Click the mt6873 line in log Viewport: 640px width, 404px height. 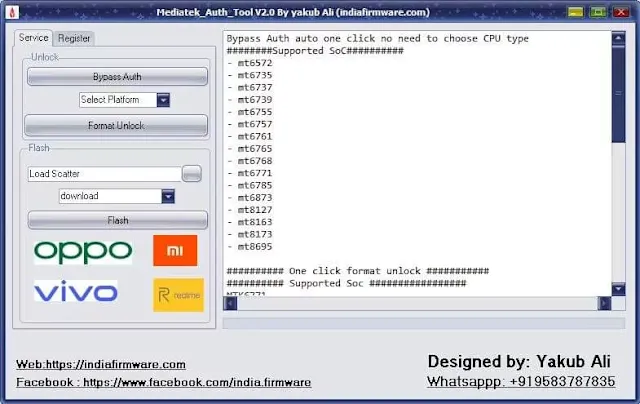249,198
